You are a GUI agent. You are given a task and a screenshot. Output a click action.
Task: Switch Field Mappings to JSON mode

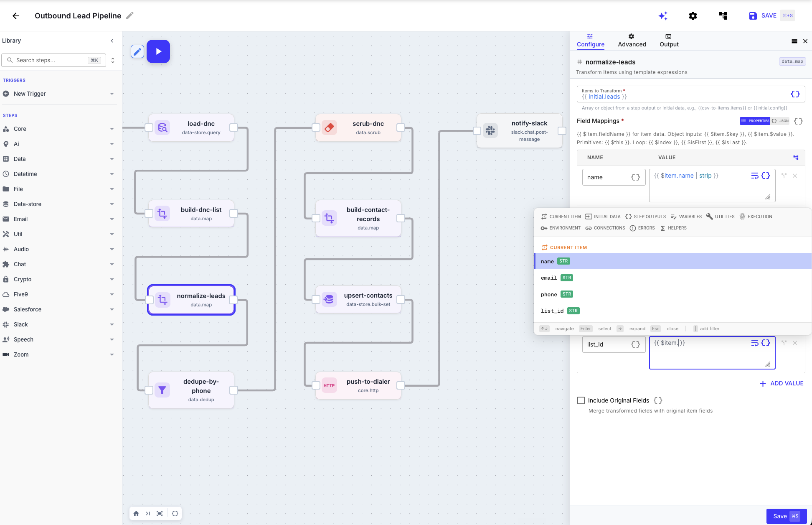pyautogui.click(x=780, y=121)
